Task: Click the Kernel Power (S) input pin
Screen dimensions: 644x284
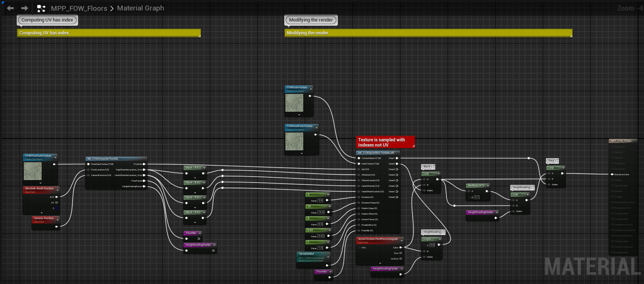Action: tap(359, 219)
